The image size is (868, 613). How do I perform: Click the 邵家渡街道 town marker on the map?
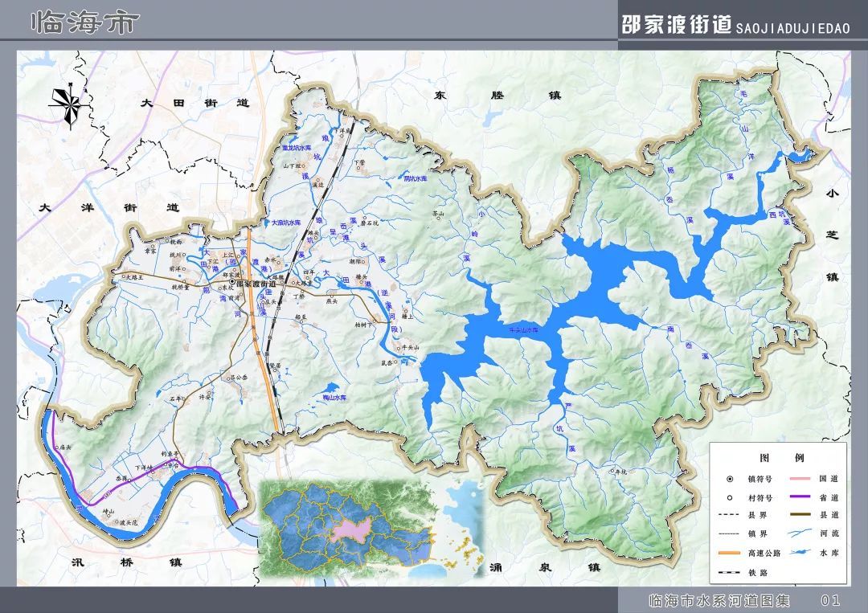pos(232,282)
